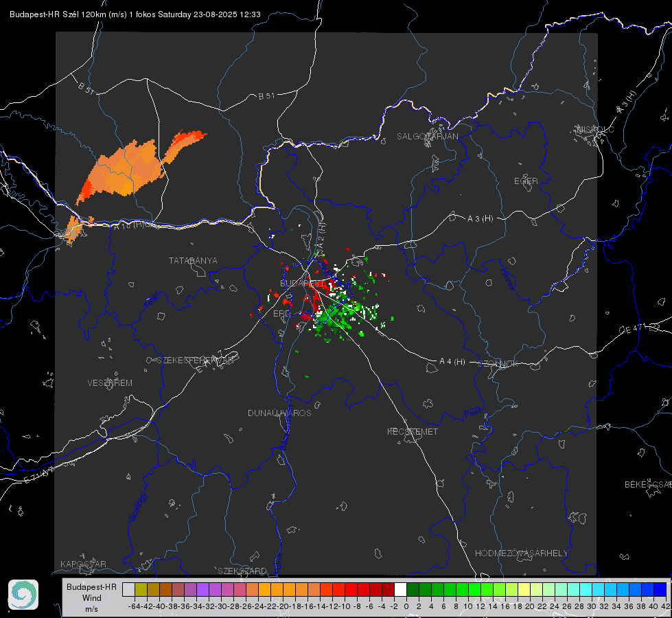Click the B 51 label left of the orange echo
This screenshot has height=618, width=672.
coord(86,89)
